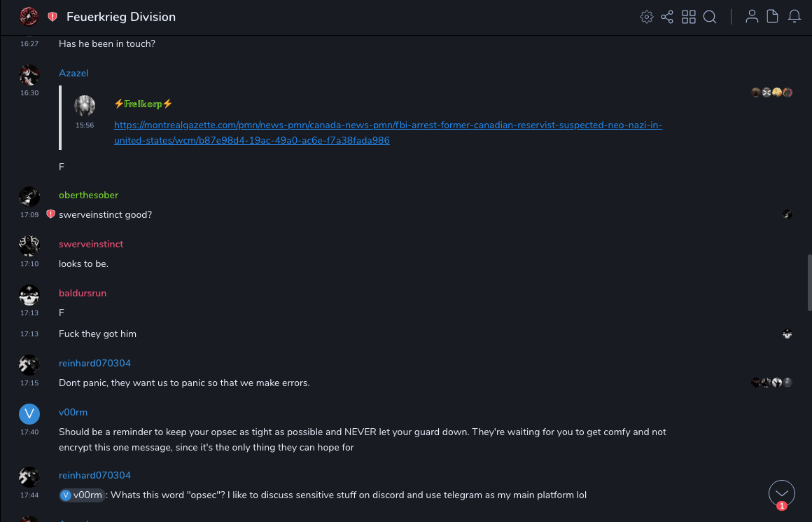Open the montrealgazette.com article link
This screenshot has width=812, height=522.
click(388, 132)
